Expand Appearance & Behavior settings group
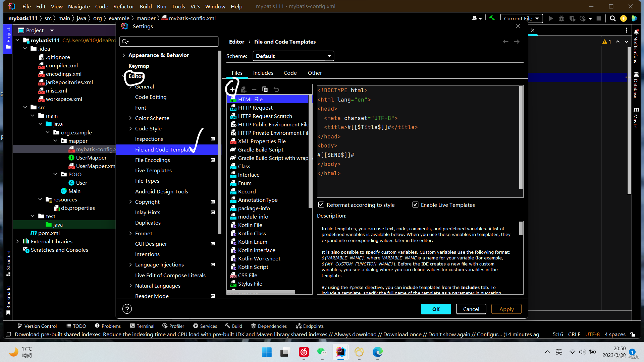 [124, 55]
